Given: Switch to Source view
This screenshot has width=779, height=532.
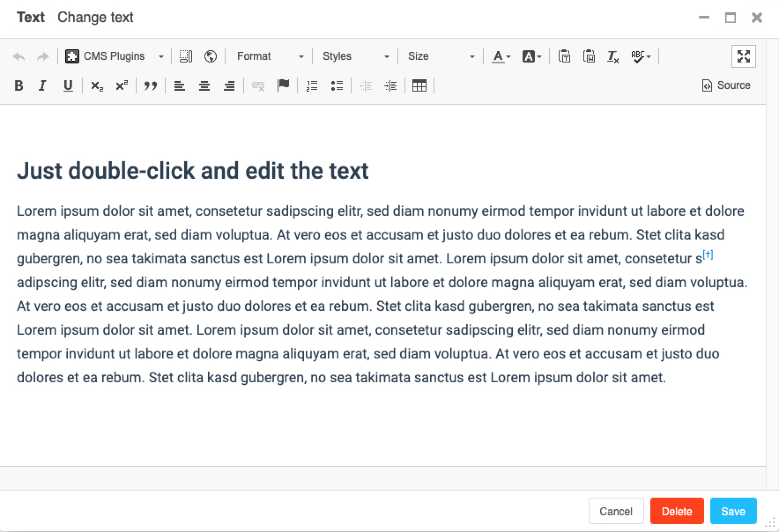Looking at the screenshot, I should point(726,85).
